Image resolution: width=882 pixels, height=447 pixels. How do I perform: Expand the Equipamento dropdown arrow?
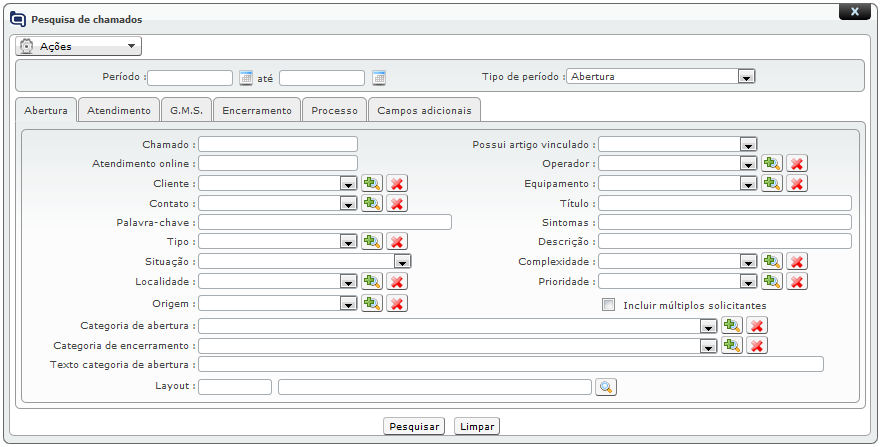coord(748,184)
